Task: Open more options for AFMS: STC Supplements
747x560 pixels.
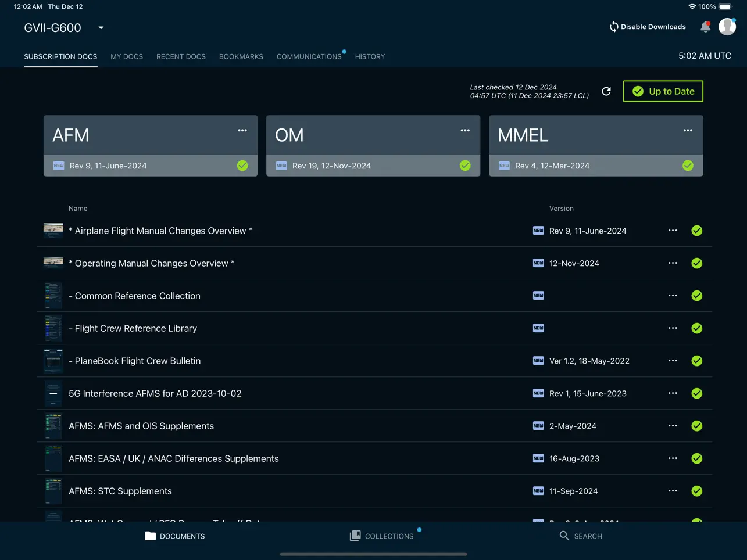Action: coord(673,491)
